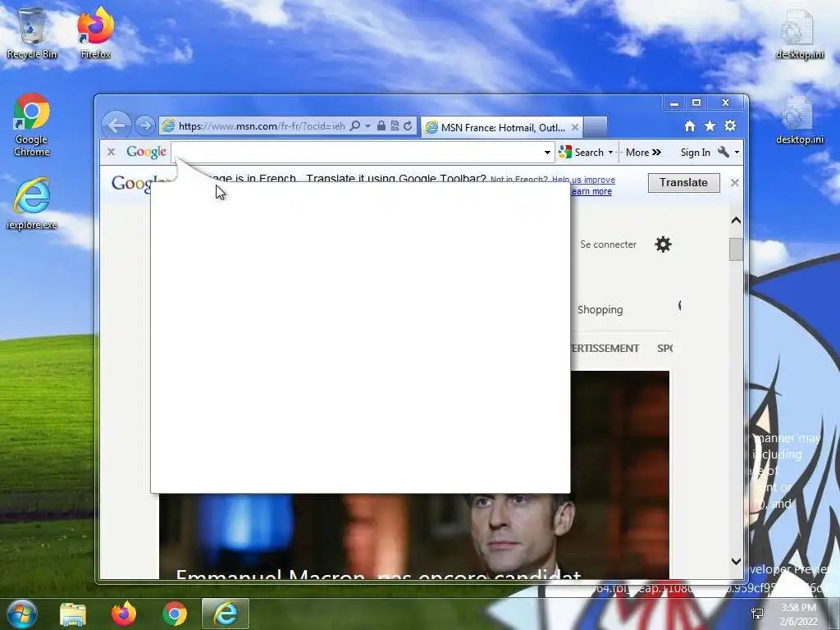
Task: Close the MSN France tab
Action: 575,127
